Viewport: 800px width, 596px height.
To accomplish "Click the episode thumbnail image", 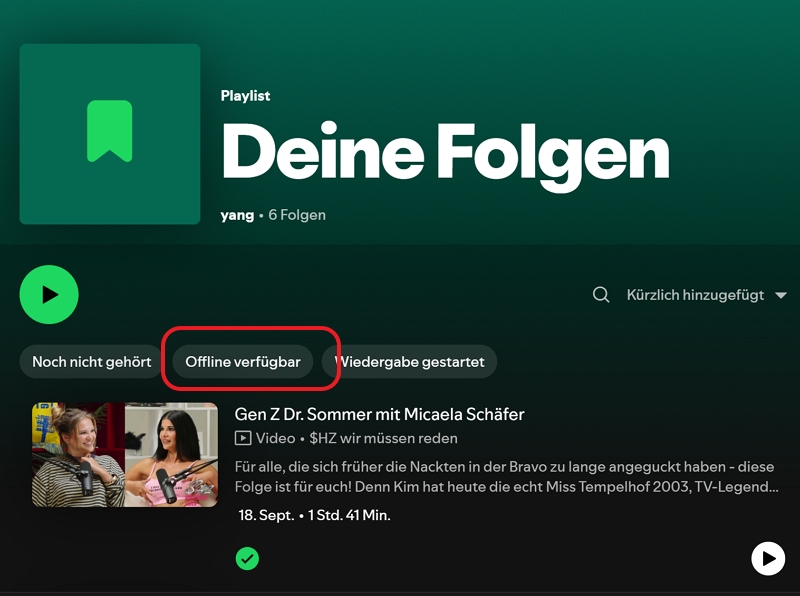I will coord(124,455).
